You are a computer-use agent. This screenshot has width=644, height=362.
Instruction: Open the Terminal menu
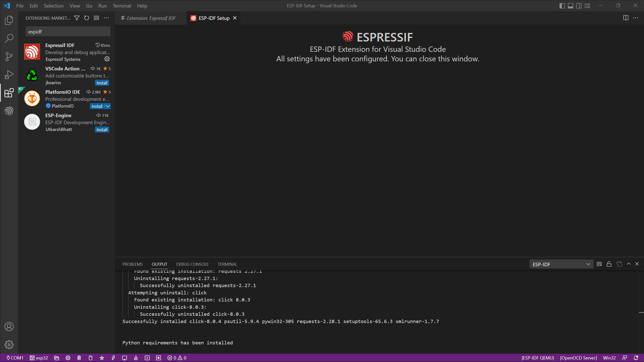pos(122,6)
